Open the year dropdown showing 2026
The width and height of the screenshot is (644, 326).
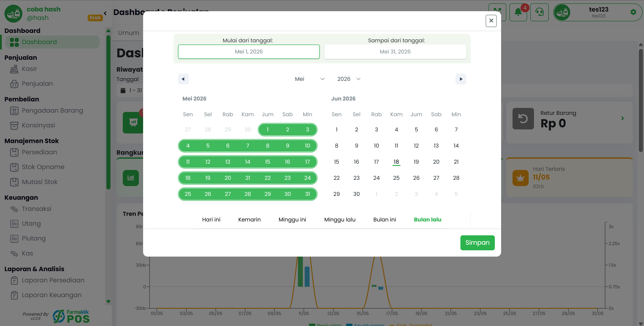click(349, 79)
